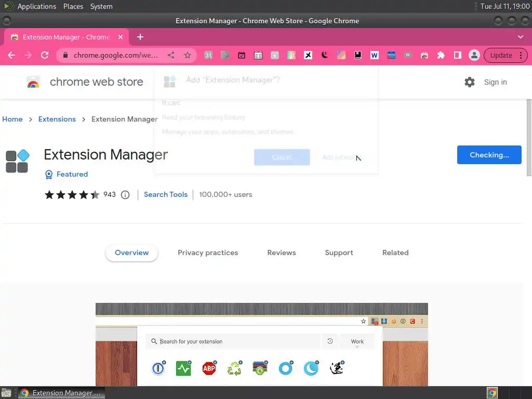The height and width of the screenshot is (399, 532).
Task: Click Add extension in the dialog
Action: click(x=341, y=157)
